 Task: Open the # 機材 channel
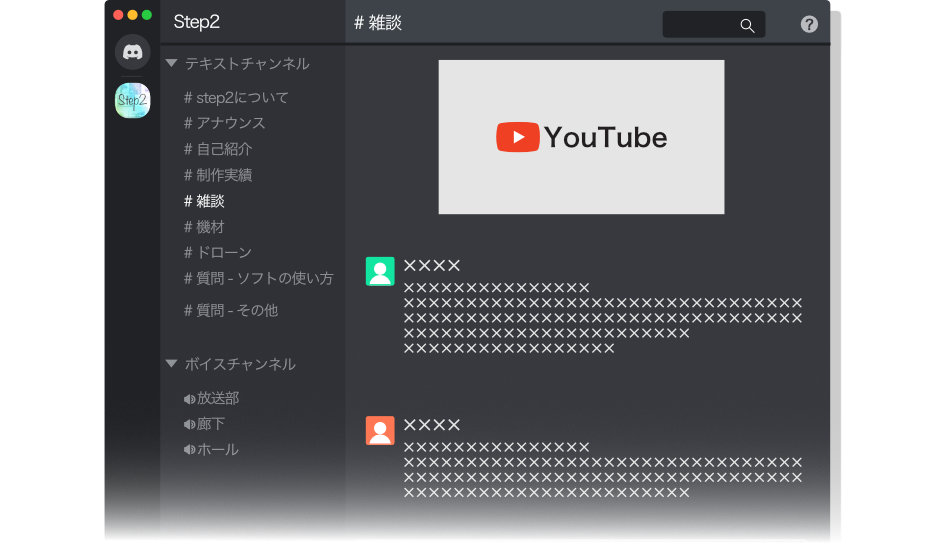click(x=204, y=227)
